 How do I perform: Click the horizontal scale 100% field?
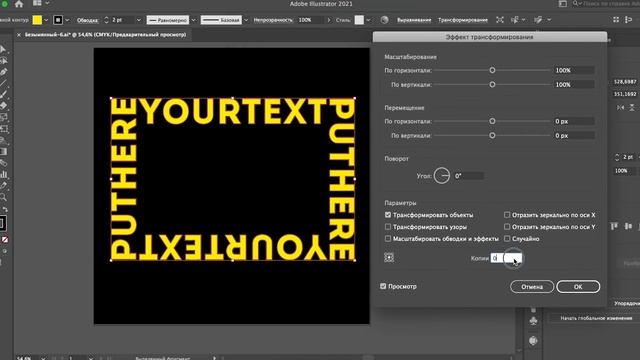click(x=574, y=70)
